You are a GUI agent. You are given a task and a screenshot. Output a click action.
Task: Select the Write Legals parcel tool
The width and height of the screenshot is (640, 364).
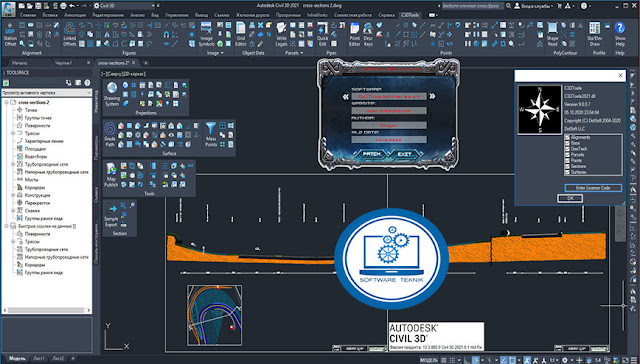click(281, 34)
